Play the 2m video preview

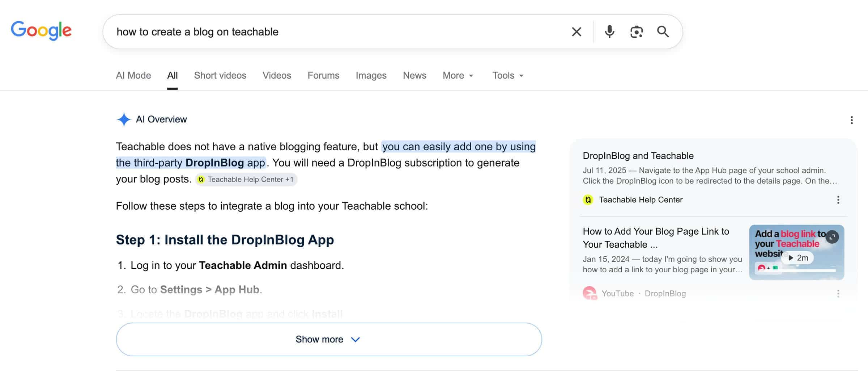797,258
